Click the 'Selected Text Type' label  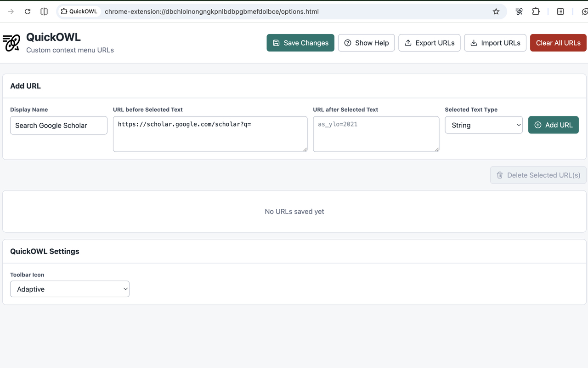471,109
